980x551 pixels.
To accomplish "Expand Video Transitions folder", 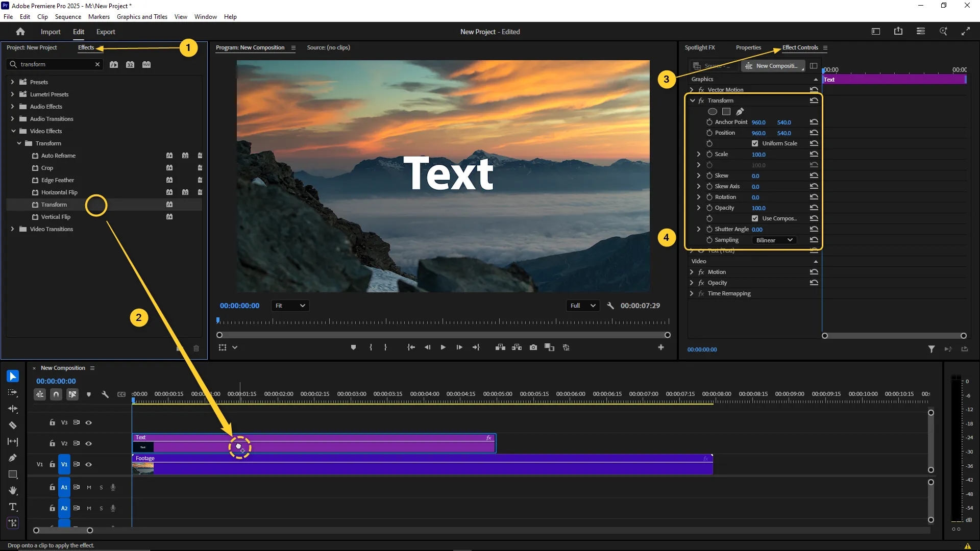I will click(12, 229).
